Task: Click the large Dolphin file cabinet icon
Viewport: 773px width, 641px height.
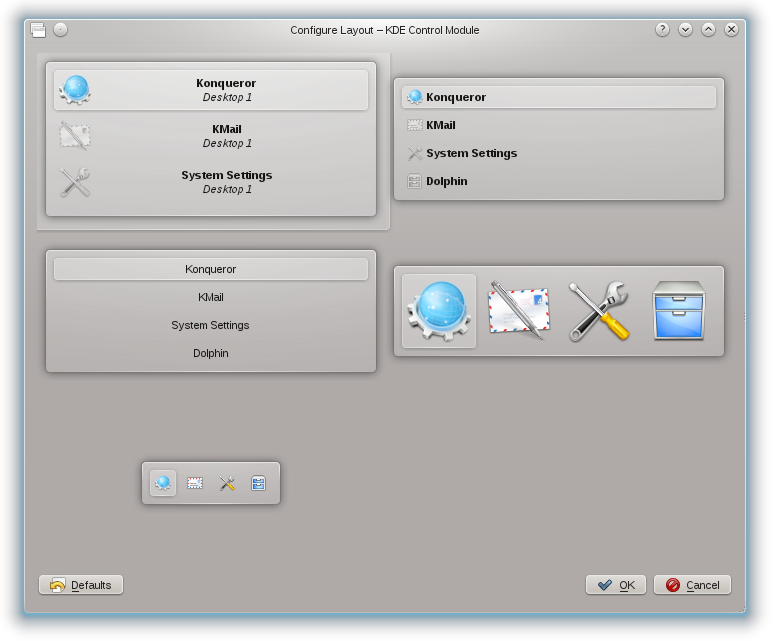Action: tap(678, 311)
